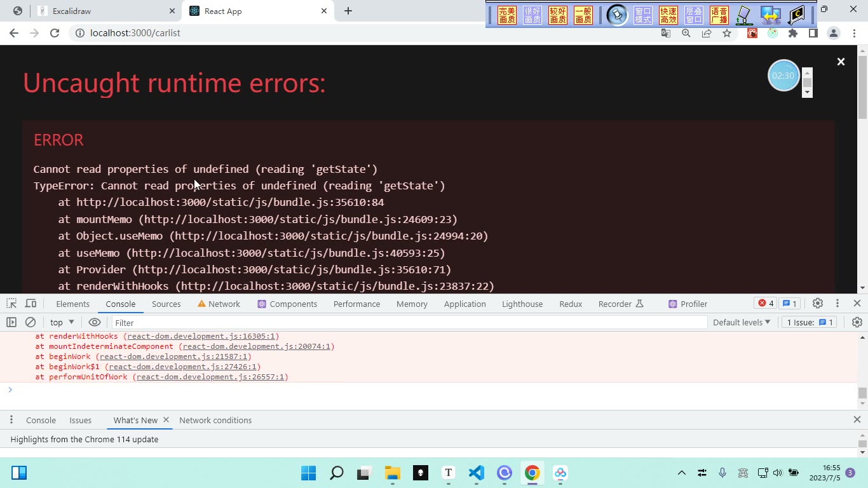Open the react-dom.development.js:21587:1 link
Image resolution: width=868 pixels, height=488 pixels.
tap(174, 356)
